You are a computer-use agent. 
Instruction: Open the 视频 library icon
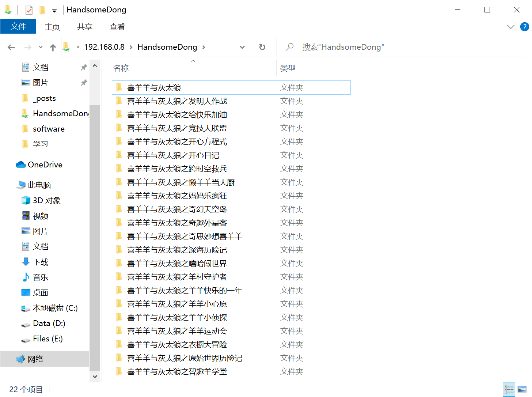click(26, 216)
